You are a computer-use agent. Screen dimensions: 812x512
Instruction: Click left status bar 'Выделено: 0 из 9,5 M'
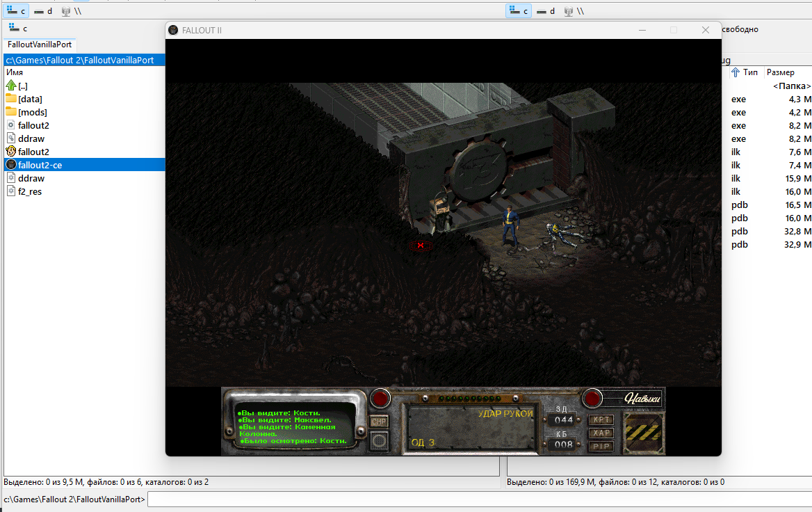106,482
